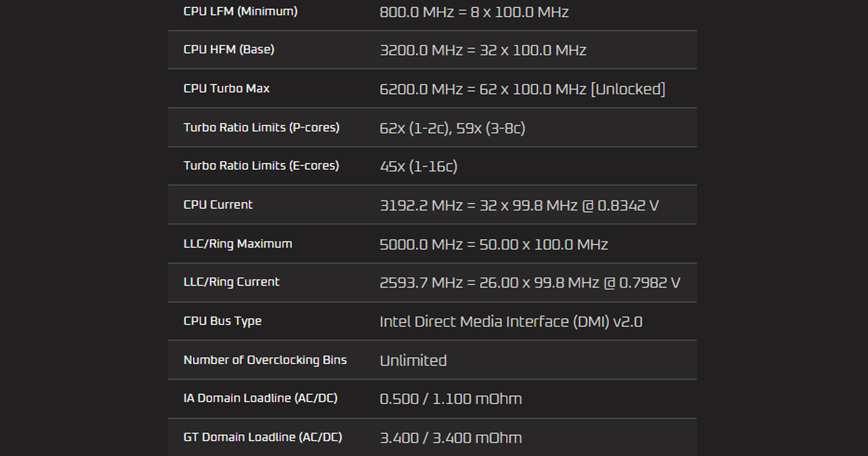This screenshot has width=868, height=456.
Task: Click the CPU LFM (Minimum) label
Action: [240, 11]
